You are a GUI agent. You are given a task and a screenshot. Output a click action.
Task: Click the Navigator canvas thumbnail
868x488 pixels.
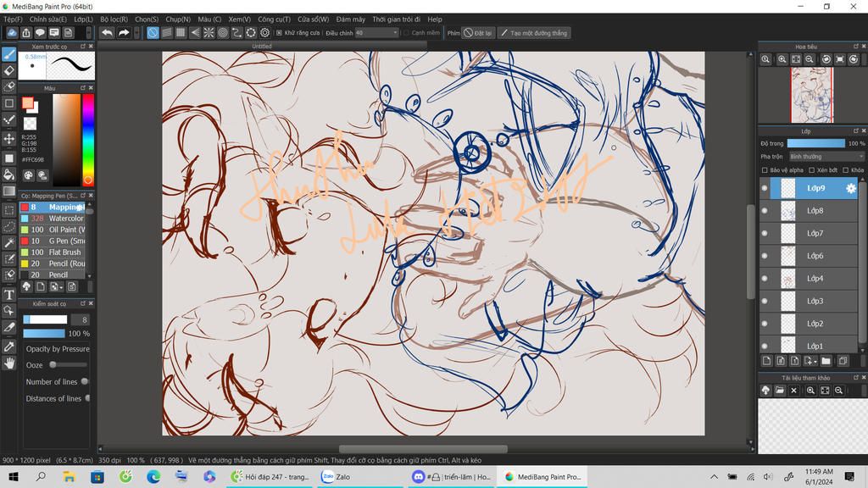click(x=812, y=95)
